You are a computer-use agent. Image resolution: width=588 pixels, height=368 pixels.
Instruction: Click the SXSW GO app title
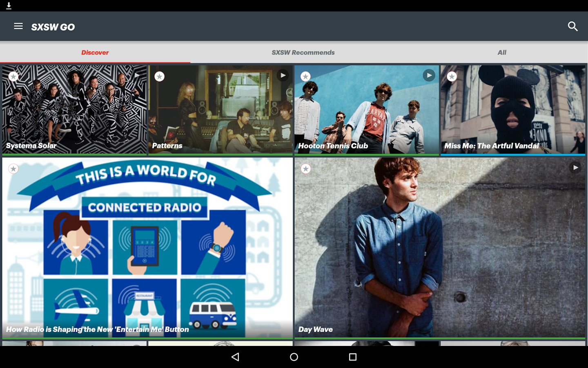click(x=53, y=27)
